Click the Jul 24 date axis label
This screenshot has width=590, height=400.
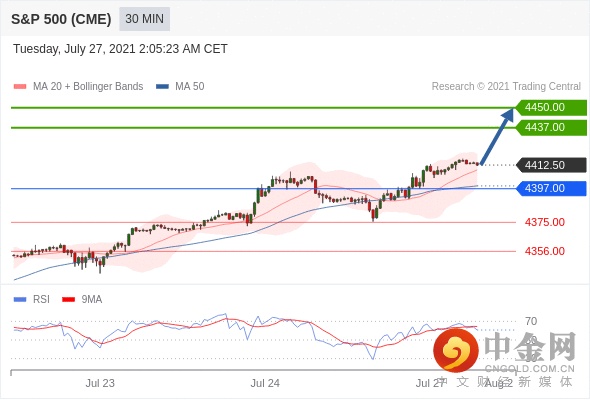[265, 383]
